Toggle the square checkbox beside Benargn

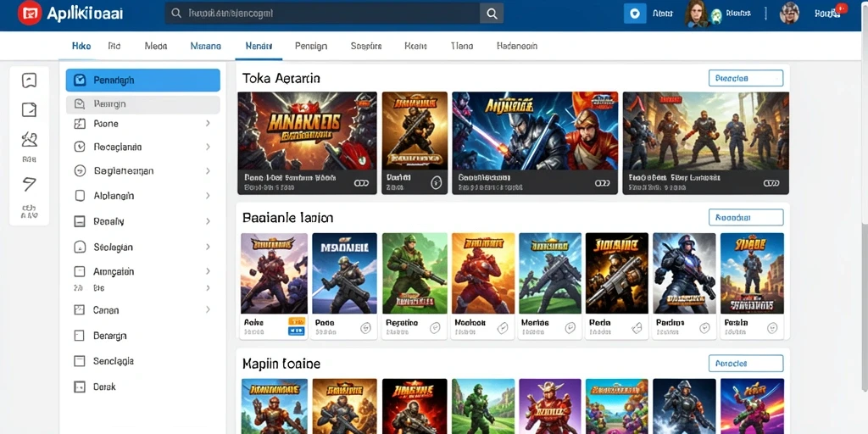click(x=80, y=336)
